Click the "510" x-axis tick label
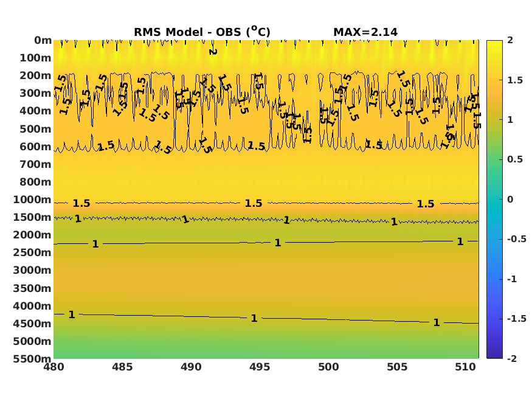 466,367
